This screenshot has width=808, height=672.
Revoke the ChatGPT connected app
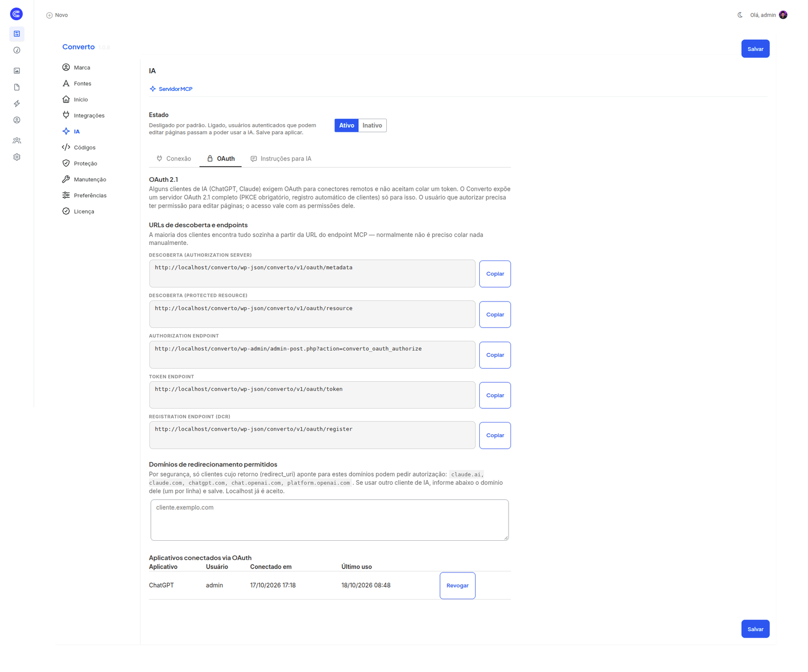(x=458, y=586)
